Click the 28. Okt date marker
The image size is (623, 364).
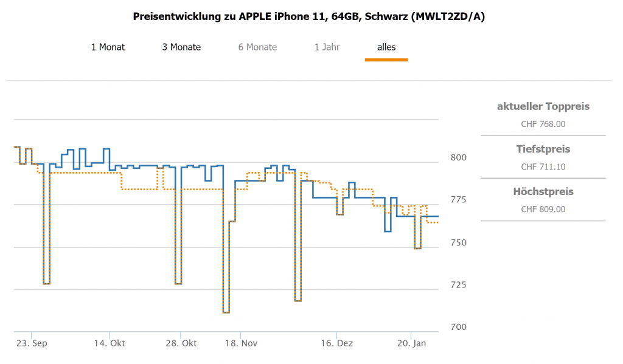[181, 343]
